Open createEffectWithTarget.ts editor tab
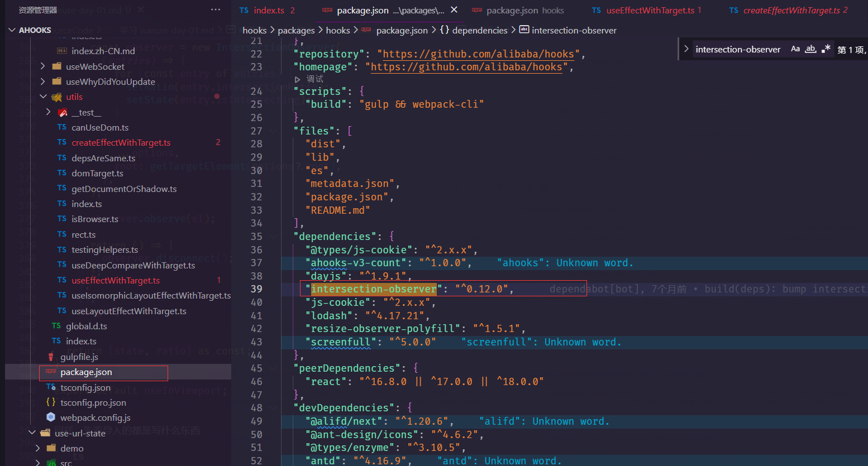 pyautogui.click(x=790, y=10)
